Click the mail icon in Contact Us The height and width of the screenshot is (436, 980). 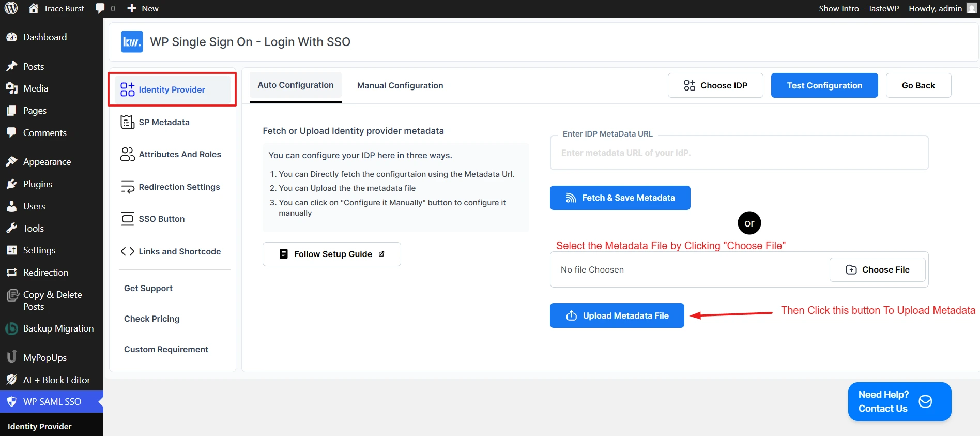(925, 401)
